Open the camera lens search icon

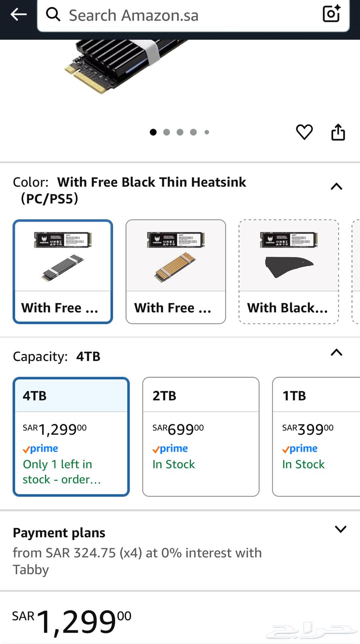pyautogui.click(x=331, y=14)
